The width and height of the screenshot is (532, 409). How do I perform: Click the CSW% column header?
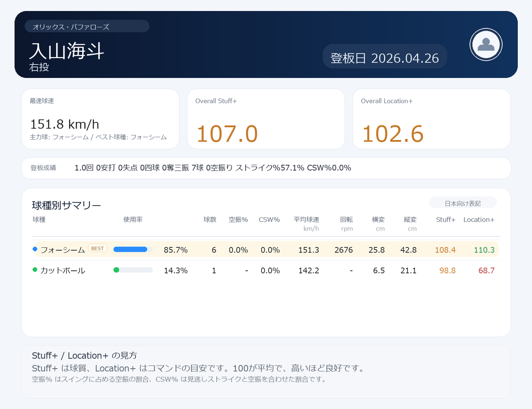click(x=269, y=219)
